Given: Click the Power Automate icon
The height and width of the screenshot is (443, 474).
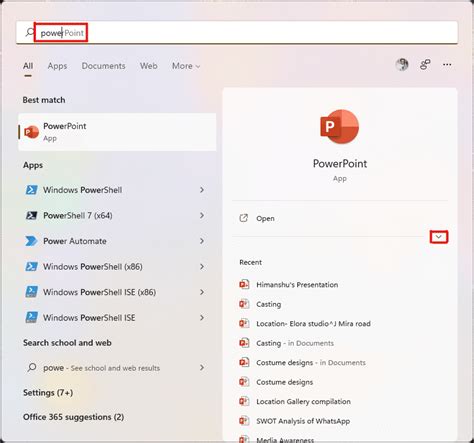Looking at the screenshot, I should pos(31,241).
